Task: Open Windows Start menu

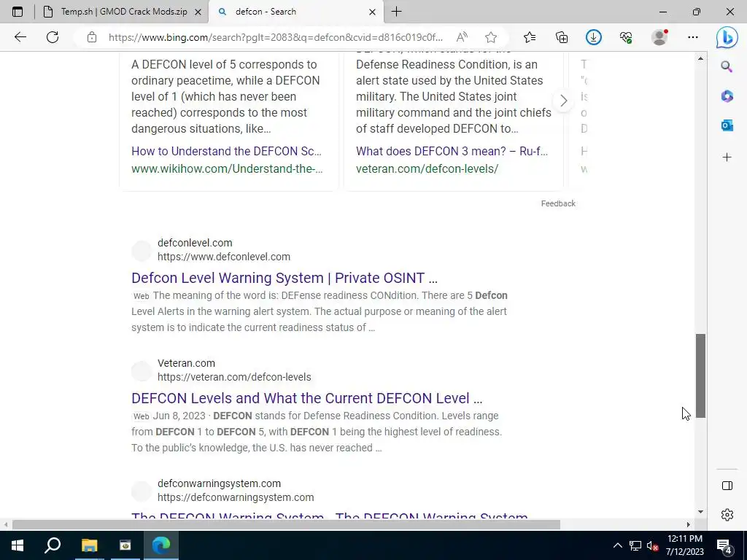Action: click(x=18, y=545)
